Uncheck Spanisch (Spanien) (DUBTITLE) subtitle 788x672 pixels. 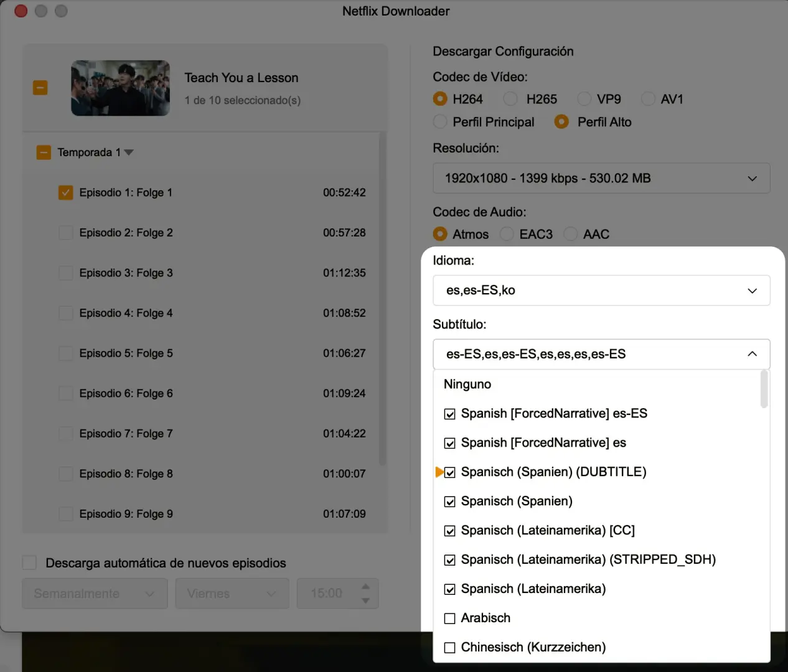(450, 472)
